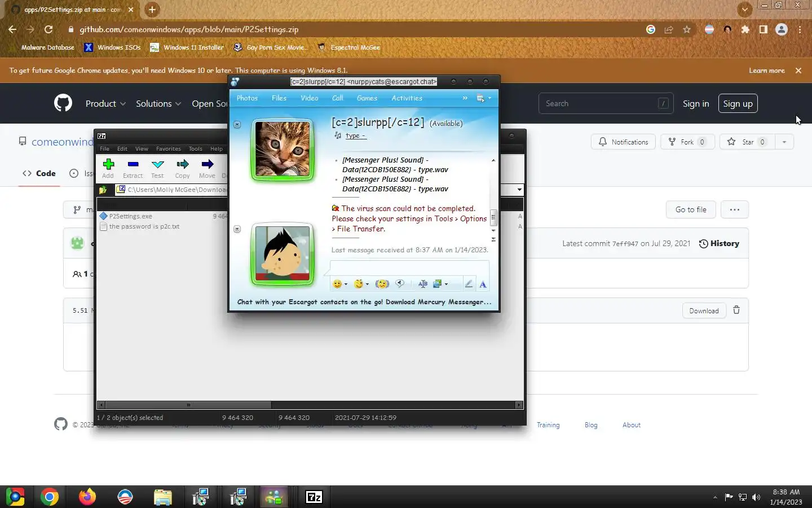The width and height of the screenshot is (812, 508).
Task: Open Chrome extensions puzzle icon
Action: tap(745, 29)
